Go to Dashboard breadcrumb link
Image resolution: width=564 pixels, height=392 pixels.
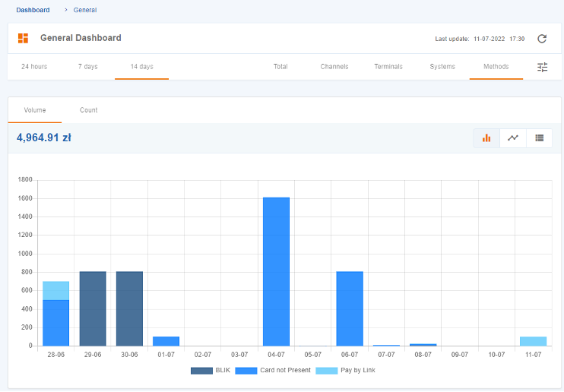[33, 10]
